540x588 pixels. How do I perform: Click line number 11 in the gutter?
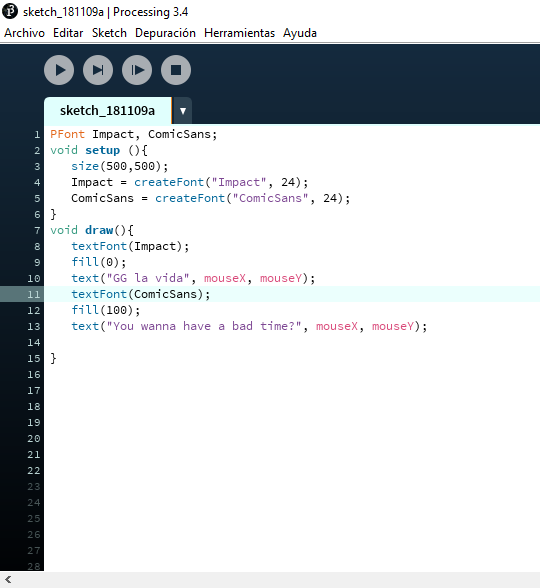click(x=33, y=294)
